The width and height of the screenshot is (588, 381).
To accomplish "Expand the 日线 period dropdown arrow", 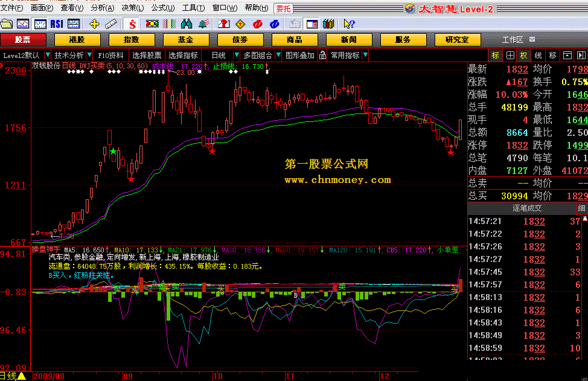I will [x=236, y=55].
